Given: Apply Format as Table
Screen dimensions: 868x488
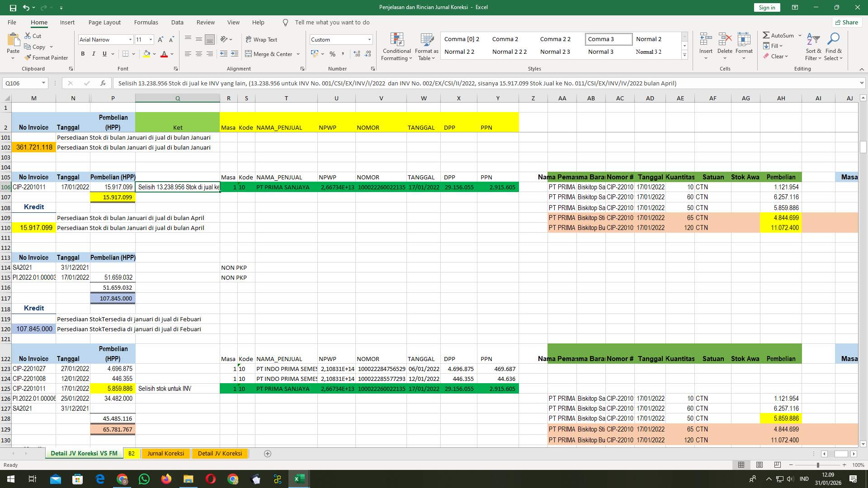Looking at the screenshot, I should 425,46.
